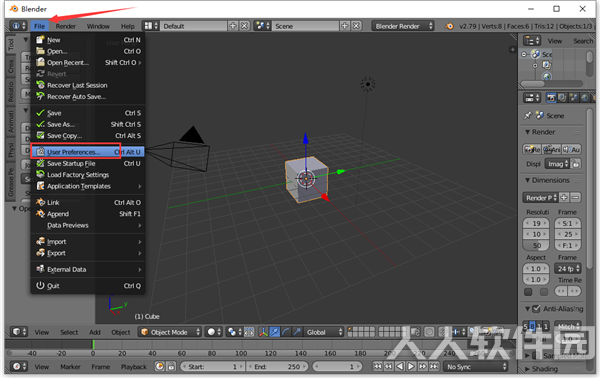Open the viewport shading sphere selector
Image resolution: width=600 pixels, height=378 pixels.
[214, 332]
